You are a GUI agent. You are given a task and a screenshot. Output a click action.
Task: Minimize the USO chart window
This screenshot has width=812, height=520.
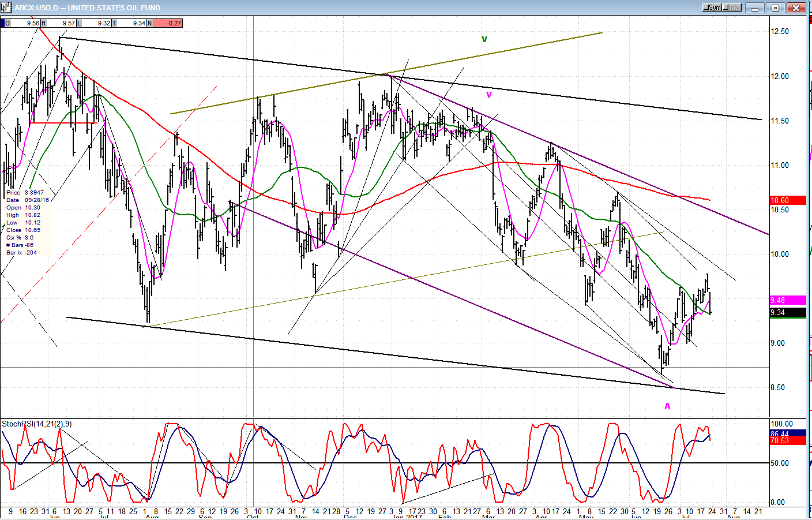[754, 8]
